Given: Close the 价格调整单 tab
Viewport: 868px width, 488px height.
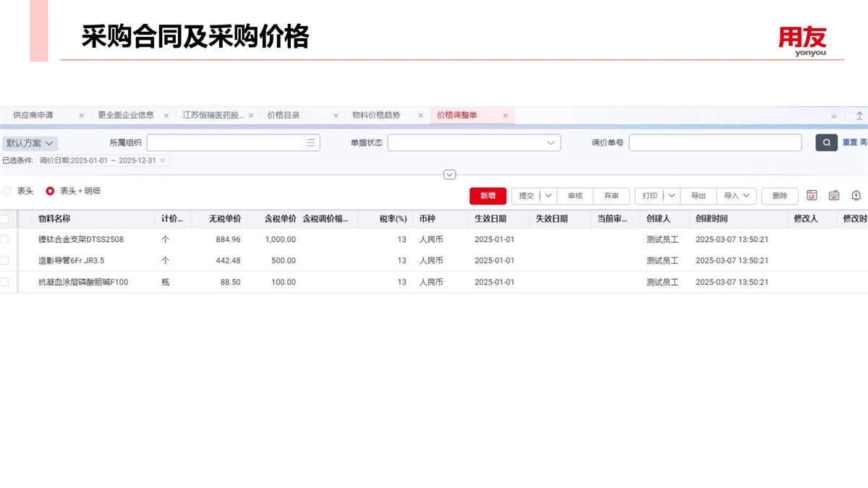Looking at the screenshot, I should pos(505,116).
